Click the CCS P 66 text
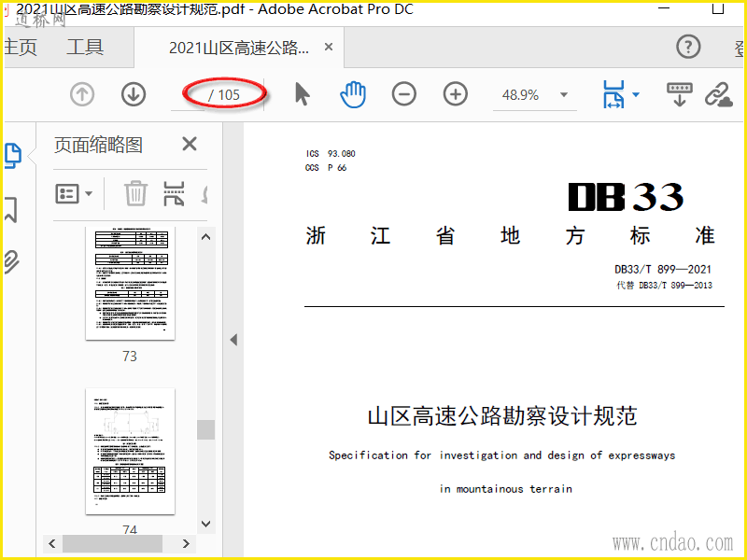Image resolution: width=747 pixels, height=560 pixels. coord(326,168)
